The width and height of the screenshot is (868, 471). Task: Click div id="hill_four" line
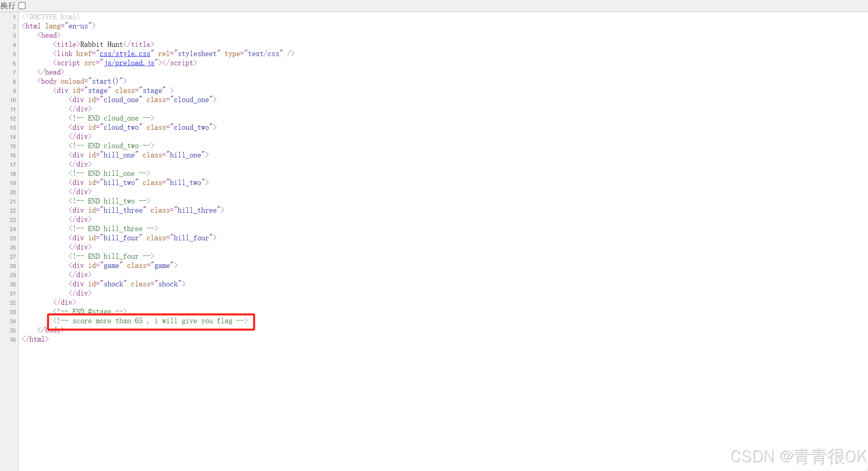coord(142,238)
